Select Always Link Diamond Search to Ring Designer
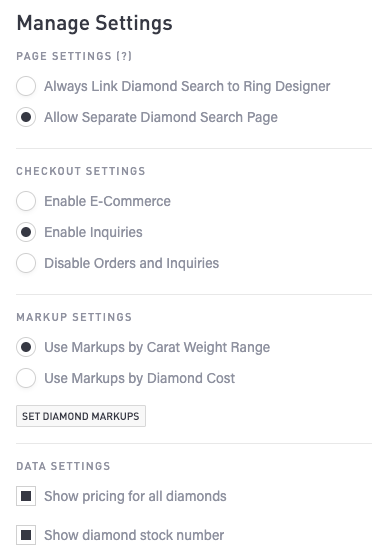This screenshot has width=372, height=548. tap(26, 86)
